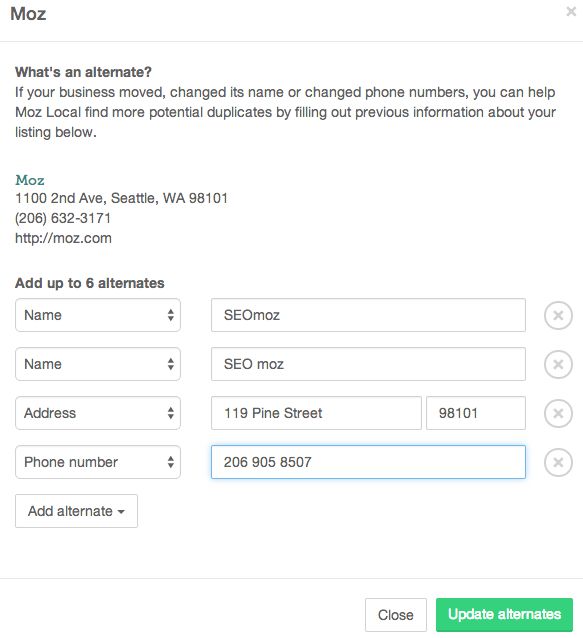Screen dimensions: 583x638
Task: Expand the Address type selector
Action: [98, 413]
